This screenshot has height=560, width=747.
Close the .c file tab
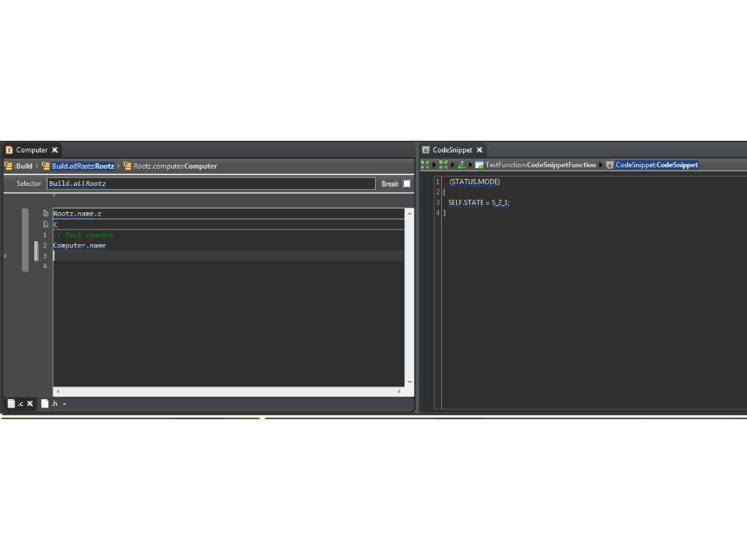tap(30, 404)
